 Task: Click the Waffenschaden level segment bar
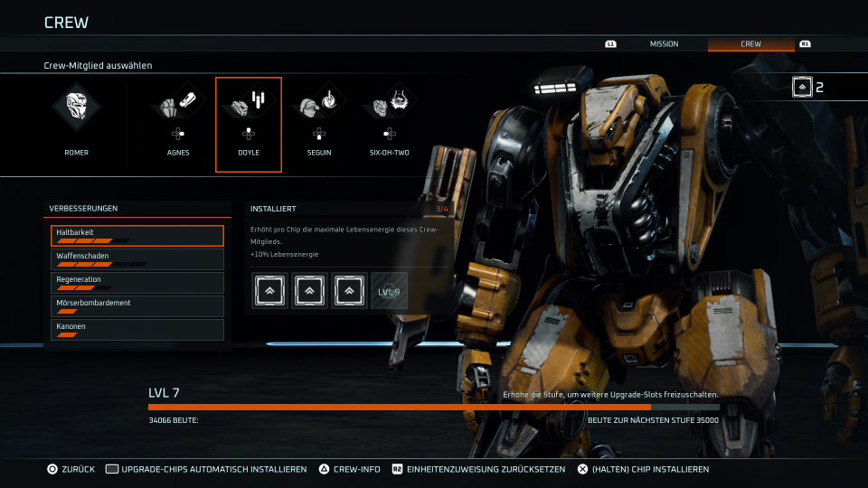(x=102, y=265)
